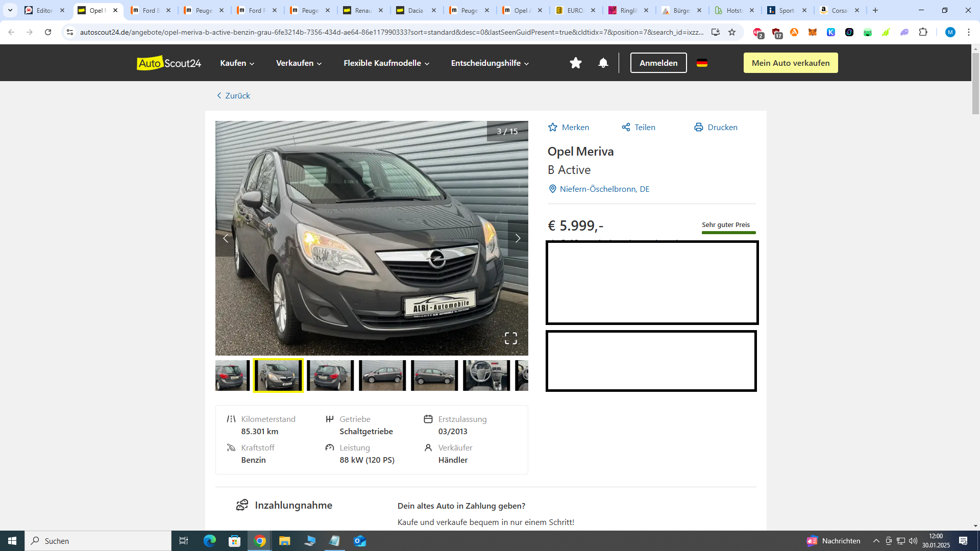Expand the Kaufen menu
This screenshot has width=980, height=551.
click(237, 63)
